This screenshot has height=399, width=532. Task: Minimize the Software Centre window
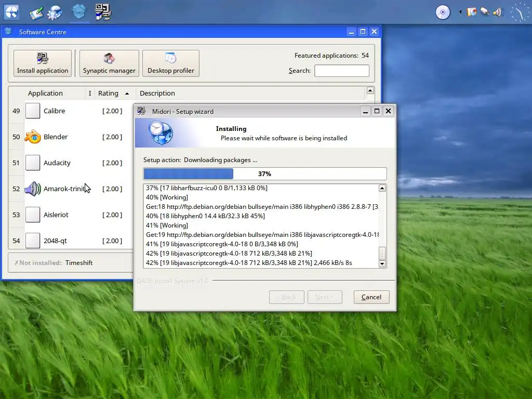pos(352,32)
